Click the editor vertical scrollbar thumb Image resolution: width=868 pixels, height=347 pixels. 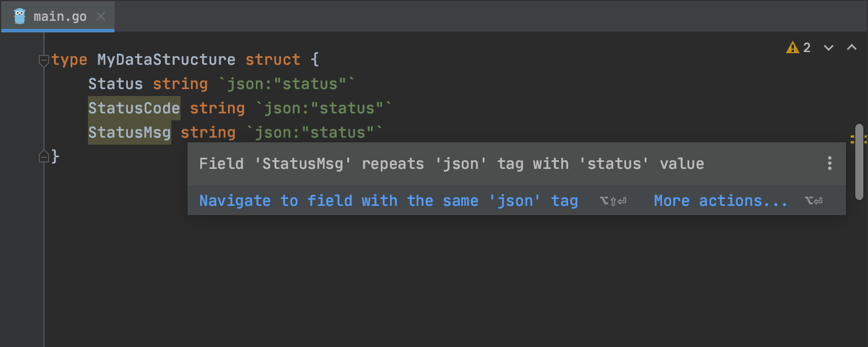(859, 162)
